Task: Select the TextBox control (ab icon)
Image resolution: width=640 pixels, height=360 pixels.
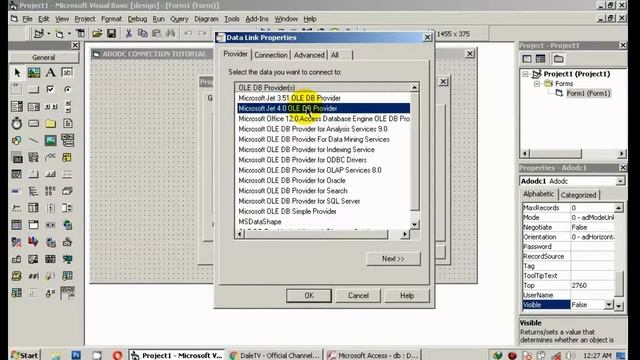Action: tap(67, 73)
